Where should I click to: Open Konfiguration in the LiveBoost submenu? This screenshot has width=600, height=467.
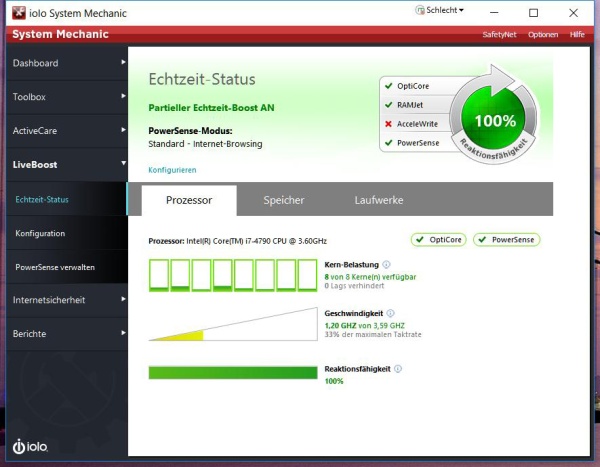point(67,233)
